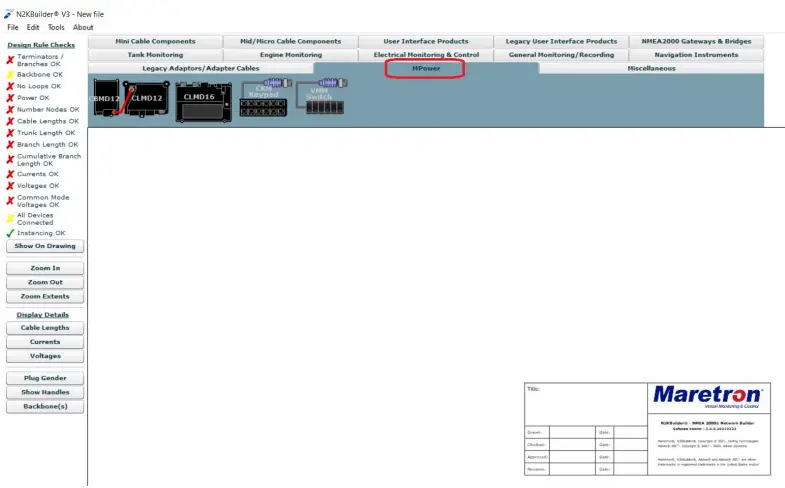The image size is (785, 488).
Task: Click the Show On Drawing button
Action: click(x=45, y=246)
